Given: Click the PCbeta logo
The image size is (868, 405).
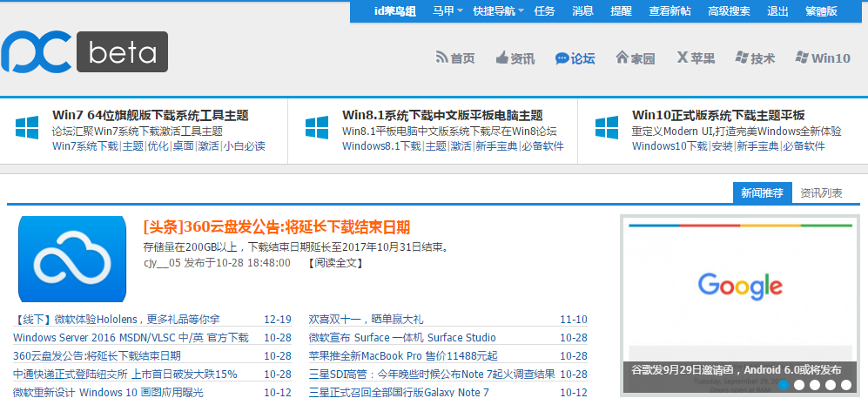Looking at the screenshot, I should [84, 51].
